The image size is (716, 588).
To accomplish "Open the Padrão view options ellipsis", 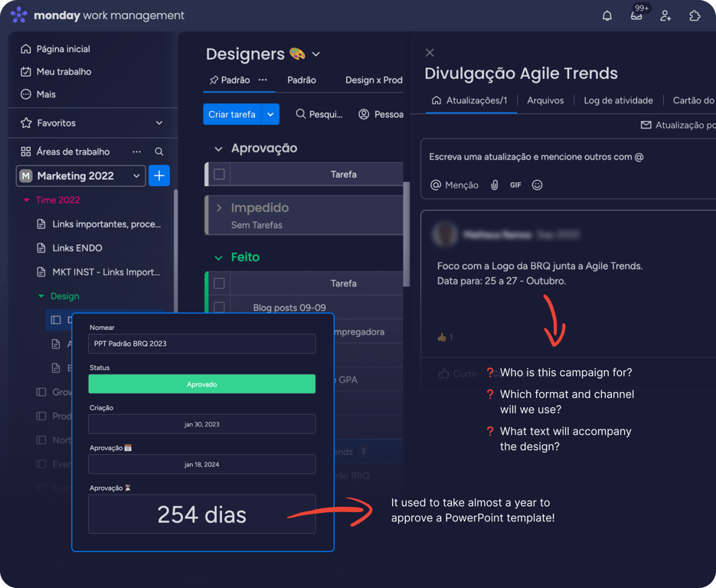I will coord(263,80).
